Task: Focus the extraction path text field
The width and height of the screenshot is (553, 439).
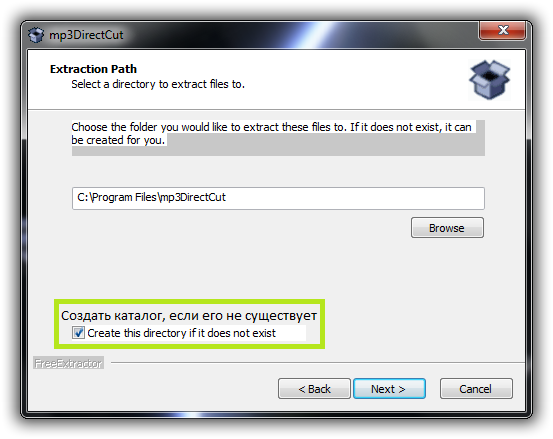Action: tap(278, 199)
